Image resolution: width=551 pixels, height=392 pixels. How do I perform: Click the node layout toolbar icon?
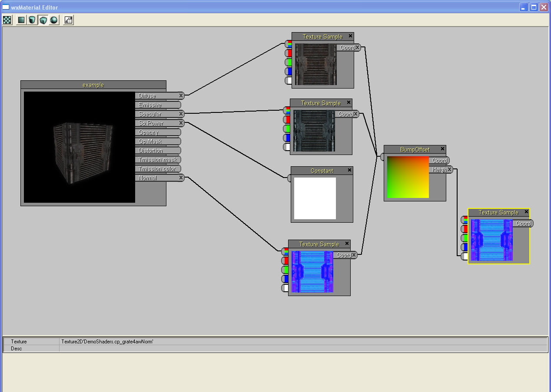[69, 20]
